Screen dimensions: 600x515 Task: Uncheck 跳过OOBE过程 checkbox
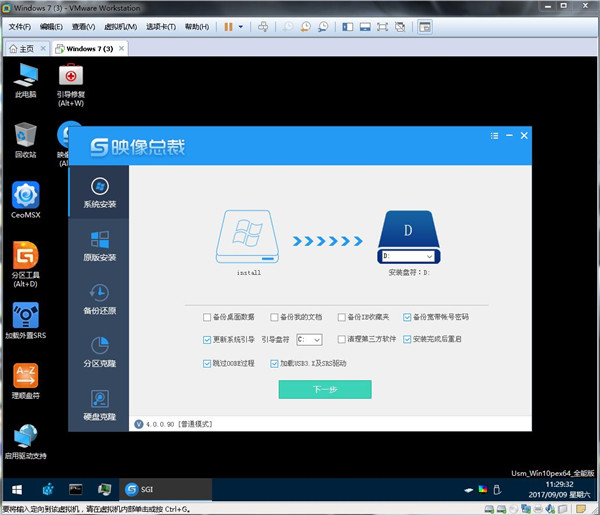coord(207,363)
